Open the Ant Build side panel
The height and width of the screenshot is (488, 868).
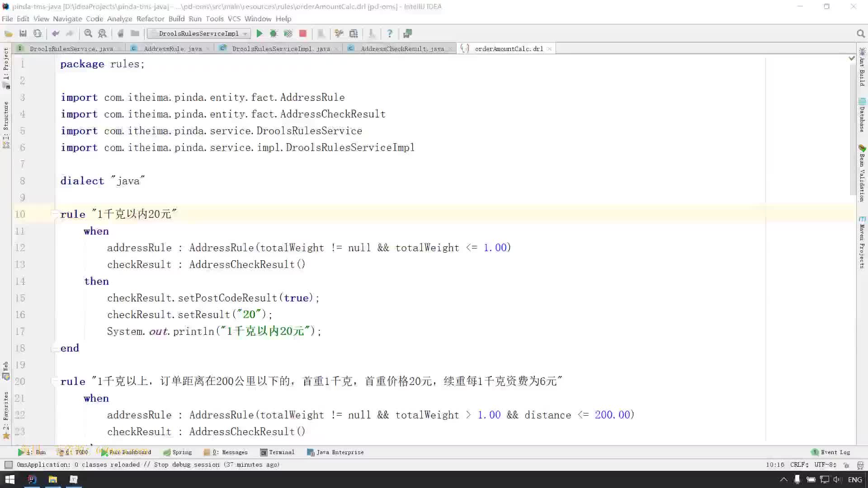pyautogui.click(x=862, y=67)
